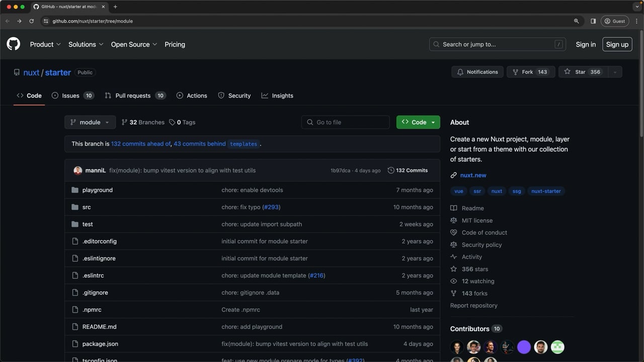The image size is (644, 362).
Task: Click the site info icon in the address bar
Action: 46,21
